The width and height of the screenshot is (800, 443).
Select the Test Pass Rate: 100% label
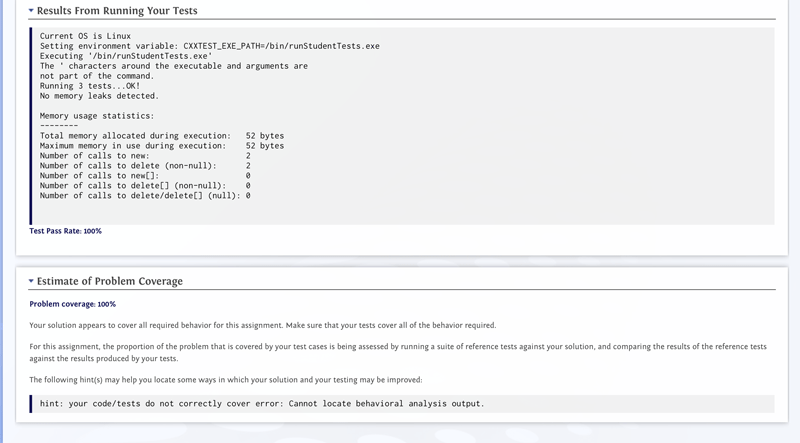coord(65,231)
